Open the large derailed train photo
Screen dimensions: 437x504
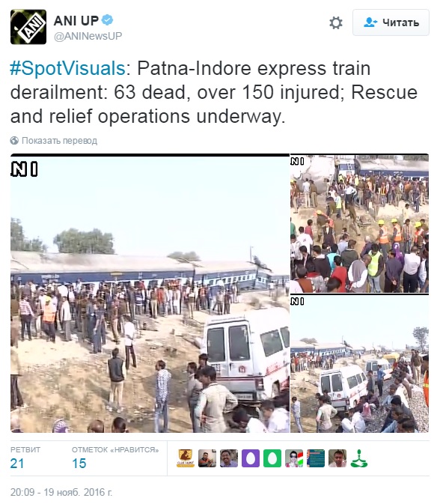pos(150,293)
